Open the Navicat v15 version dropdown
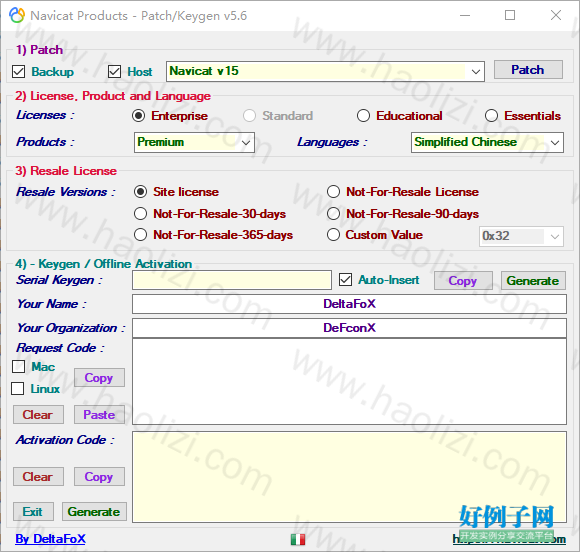This screenshot has height=552, width=580. coord(325,71)
